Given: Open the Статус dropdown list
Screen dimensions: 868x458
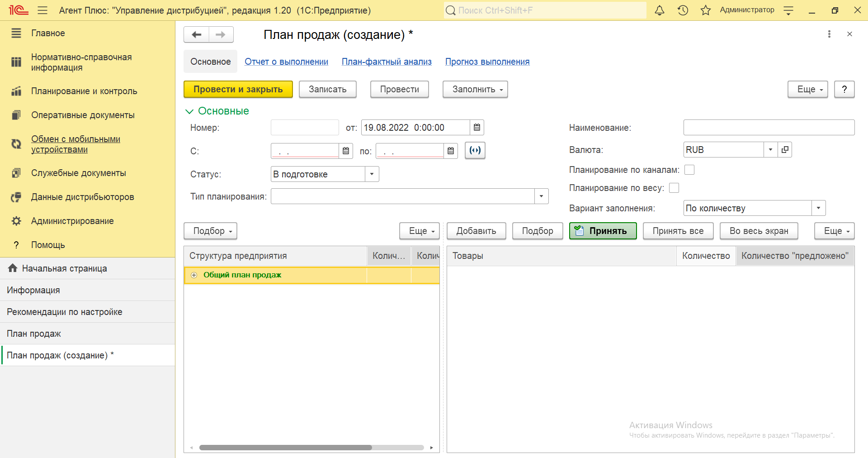Looking at the screenshot, I should [372, 174].
